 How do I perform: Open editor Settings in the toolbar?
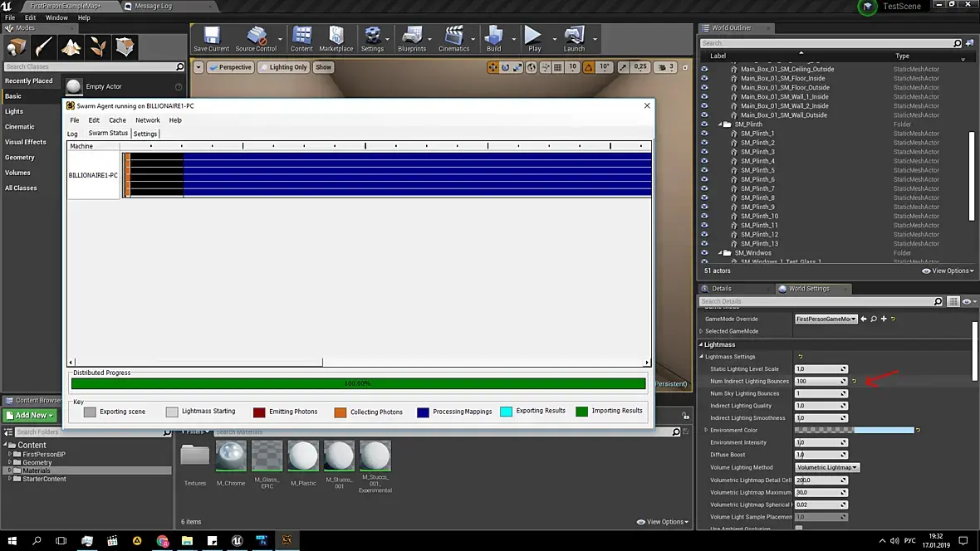pos(372,39)
